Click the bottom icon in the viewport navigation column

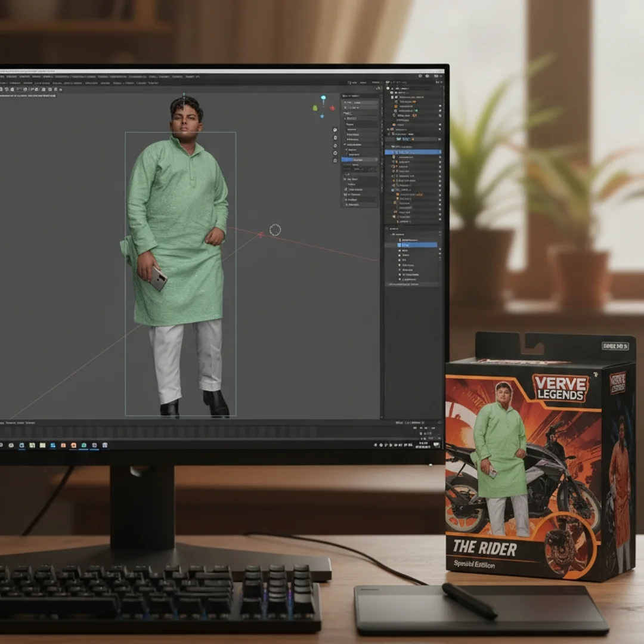[335, 160]
